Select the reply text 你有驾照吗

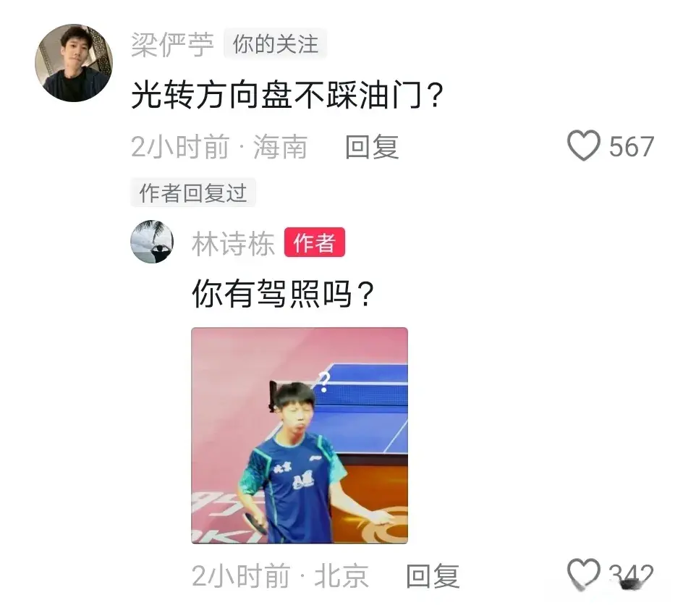(272, 294)
